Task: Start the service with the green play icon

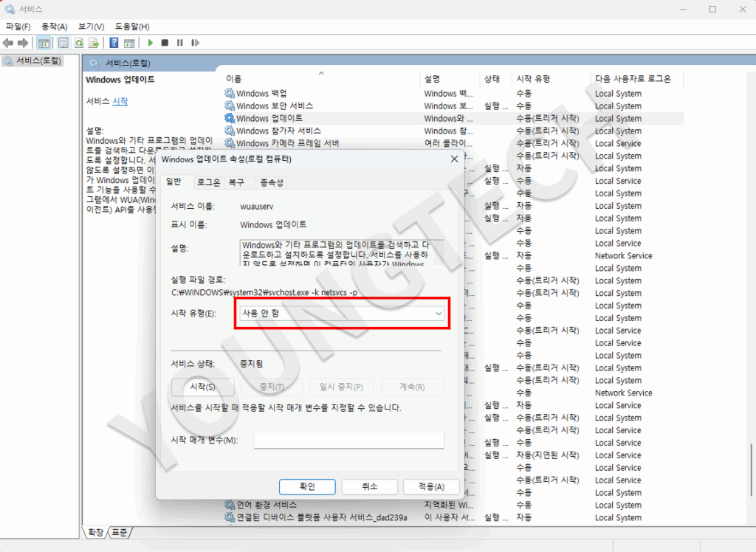Action: click(x=151, y=43)
